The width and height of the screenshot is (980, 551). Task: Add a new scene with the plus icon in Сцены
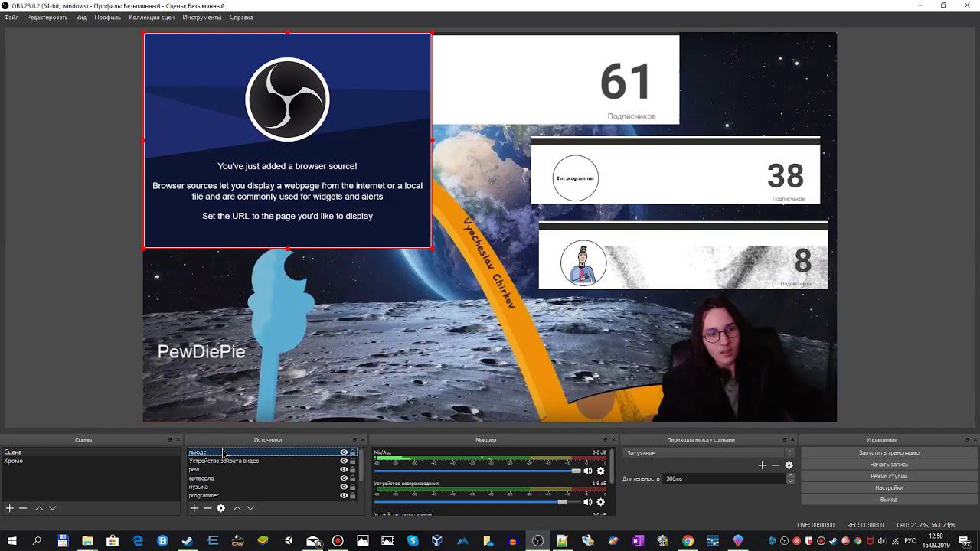tap(10, 508)
